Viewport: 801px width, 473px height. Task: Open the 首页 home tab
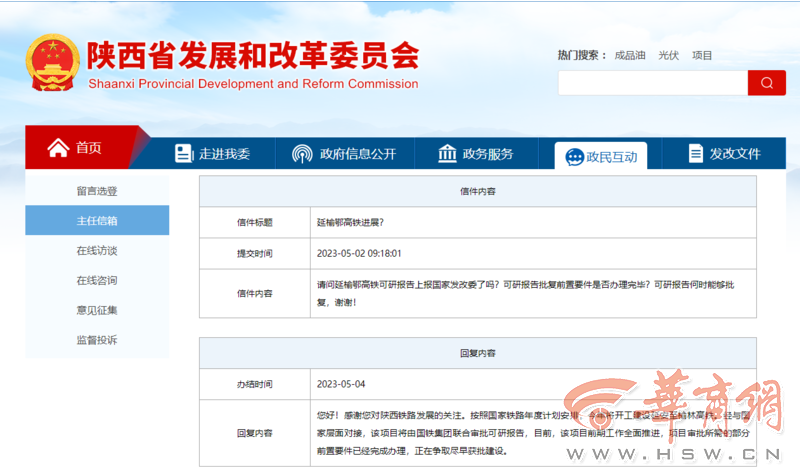[76, 148]
